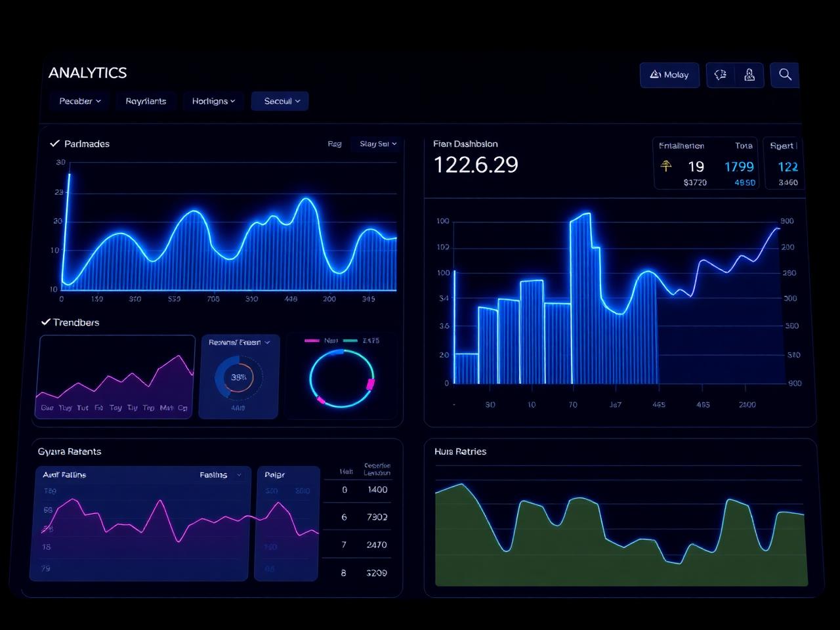Click the 1799 Tota value
The width and height of the screenshot is (840, 630).
tap(739, 167)
